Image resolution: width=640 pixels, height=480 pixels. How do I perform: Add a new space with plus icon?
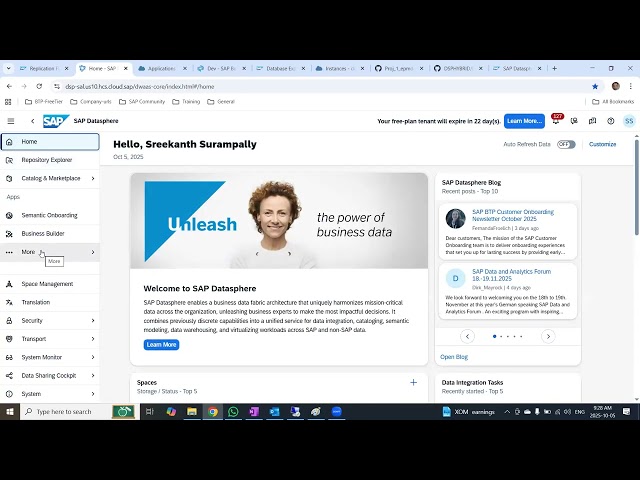click(x=413, y=382)
